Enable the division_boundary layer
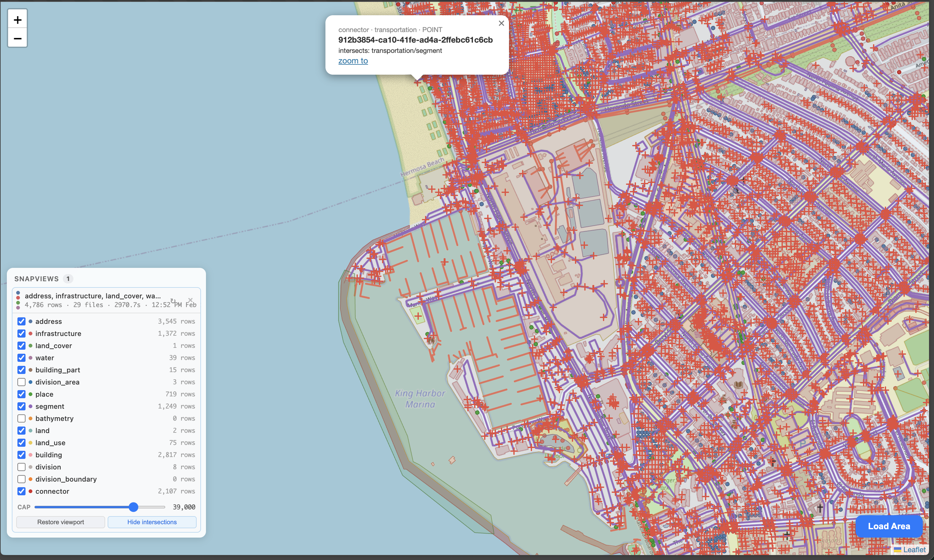 [x=21, y=479]
